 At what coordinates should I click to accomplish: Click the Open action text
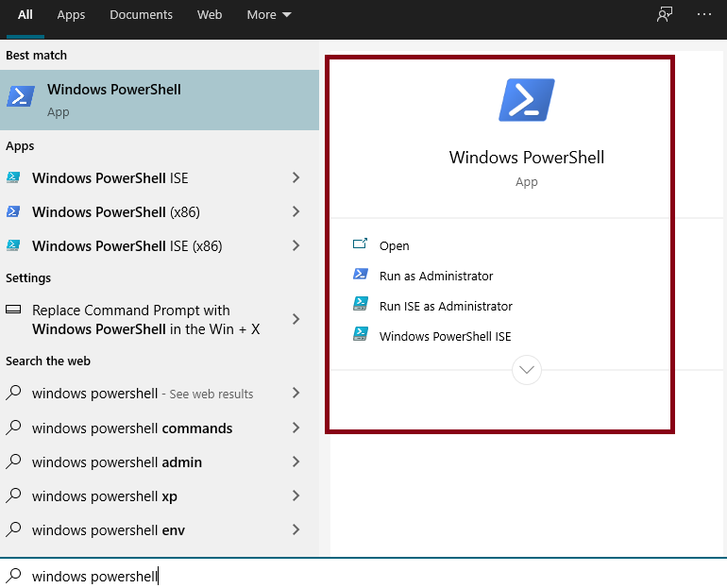(x=394, y=245)
